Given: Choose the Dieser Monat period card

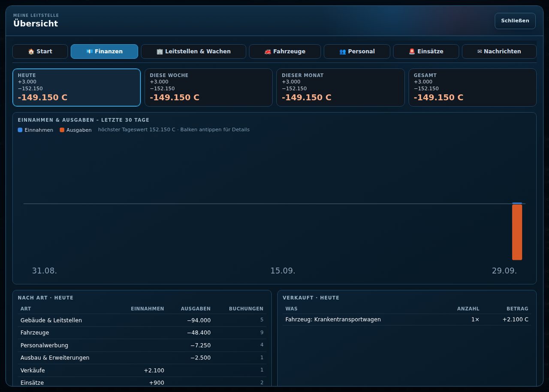Looking at the screenshot, I should pyautogui.click(x=341, y=87).
